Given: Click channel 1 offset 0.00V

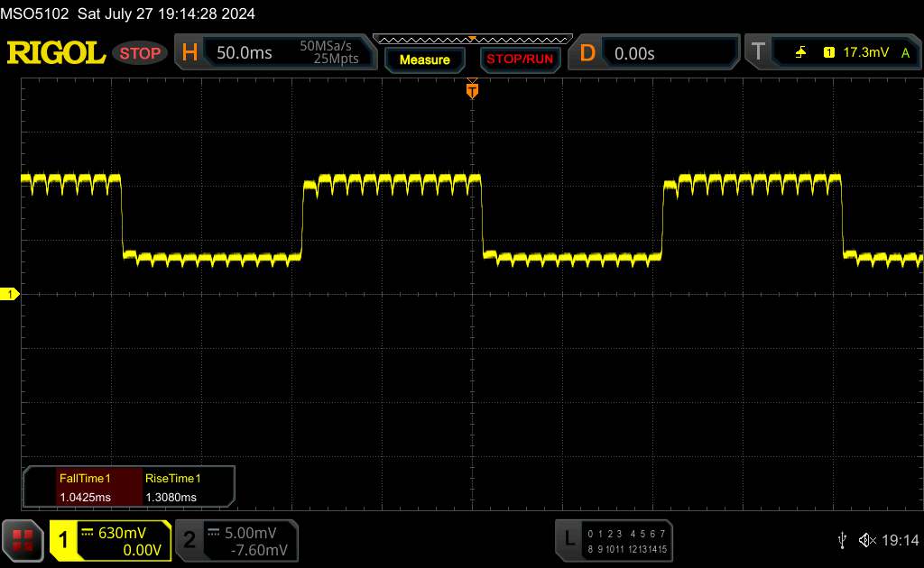Looking at the screenshot, I should [x=142, y=550].
